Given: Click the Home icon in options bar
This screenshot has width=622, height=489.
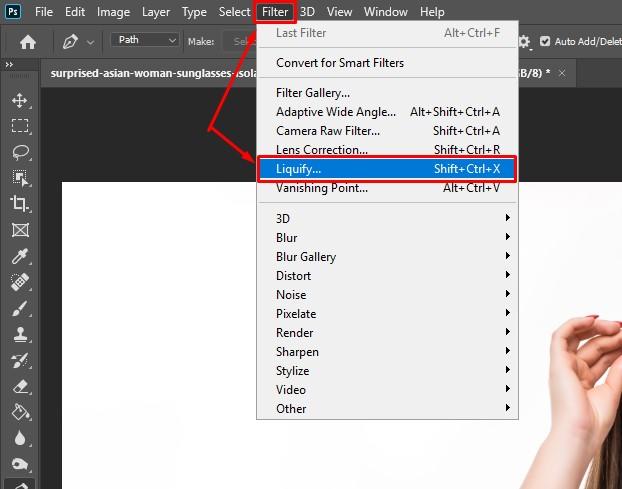Looking at the screenshot, I should tap(28, 41).
